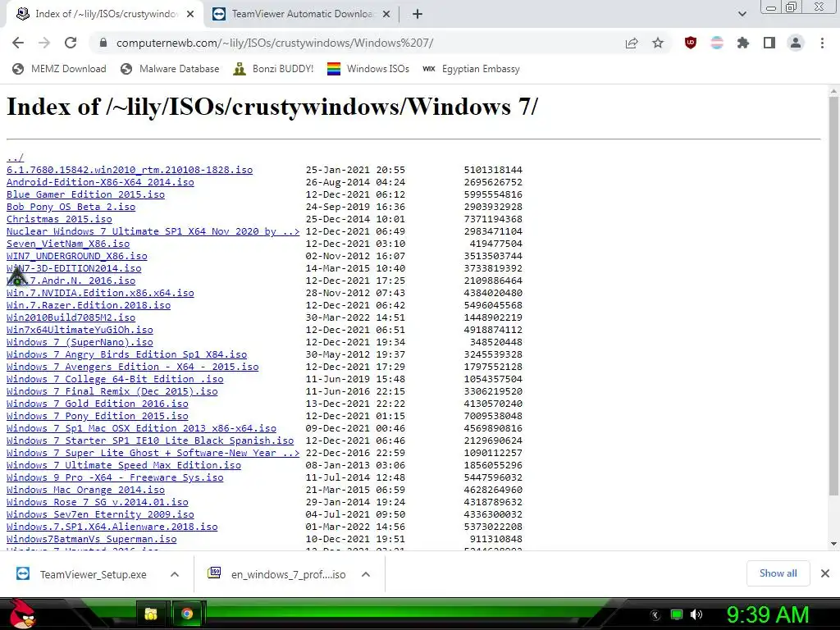Download Windows_7_Pony_Edition_2015.iso
The width and height of the screenshot is (840, 630).
pyautogui.click(x=98, y=416)
